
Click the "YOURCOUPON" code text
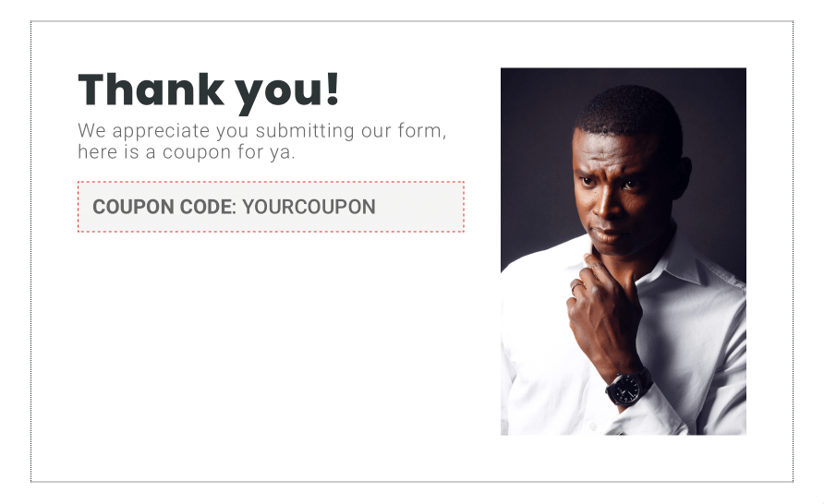309,207
